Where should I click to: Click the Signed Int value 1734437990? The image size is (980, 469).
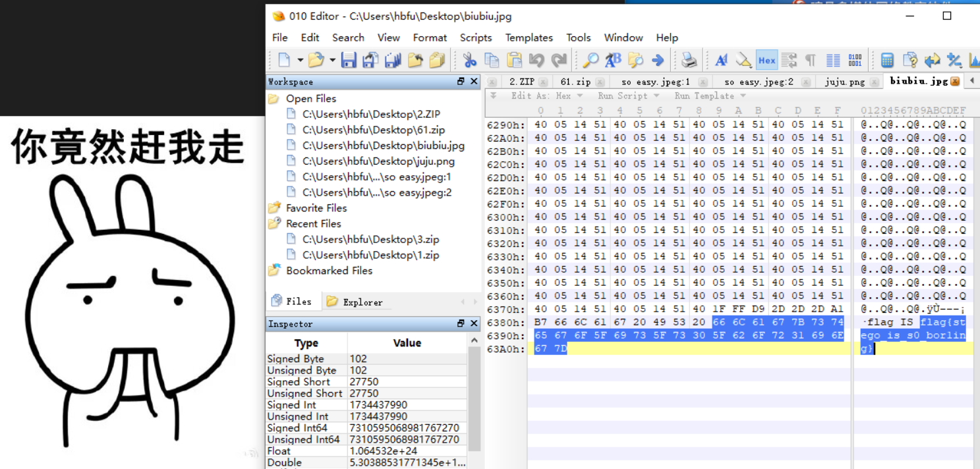(378, 404)
